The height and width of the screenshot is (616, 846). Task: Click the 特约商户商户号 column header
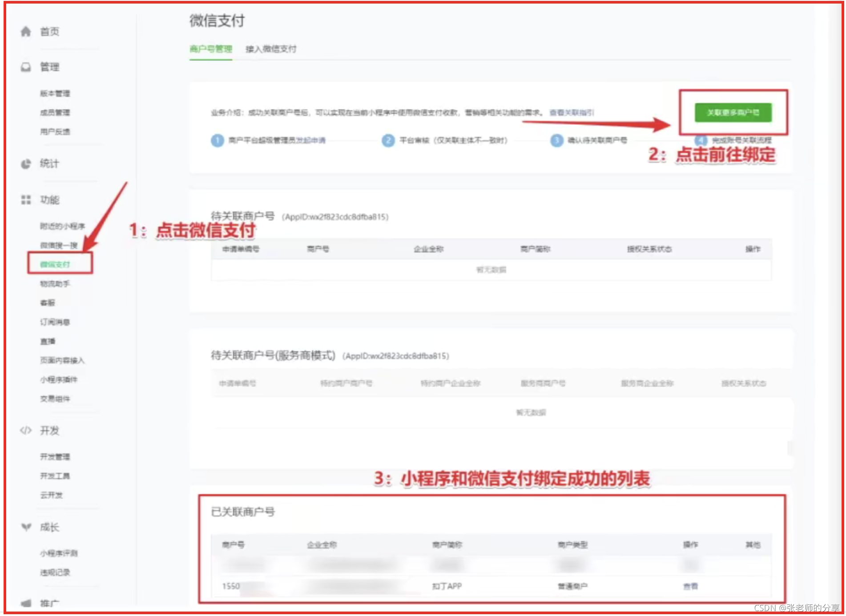[346, 383]
